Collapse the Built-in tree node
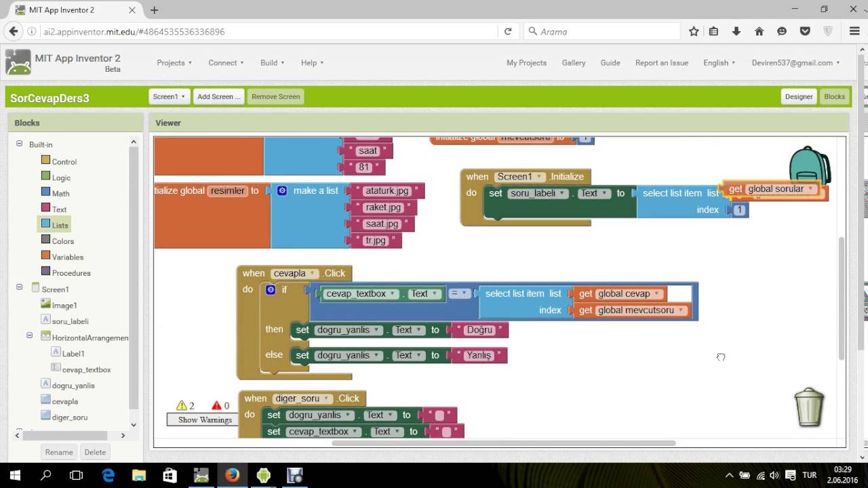Viewport: 868px width, 488px height. coord(20,144)
